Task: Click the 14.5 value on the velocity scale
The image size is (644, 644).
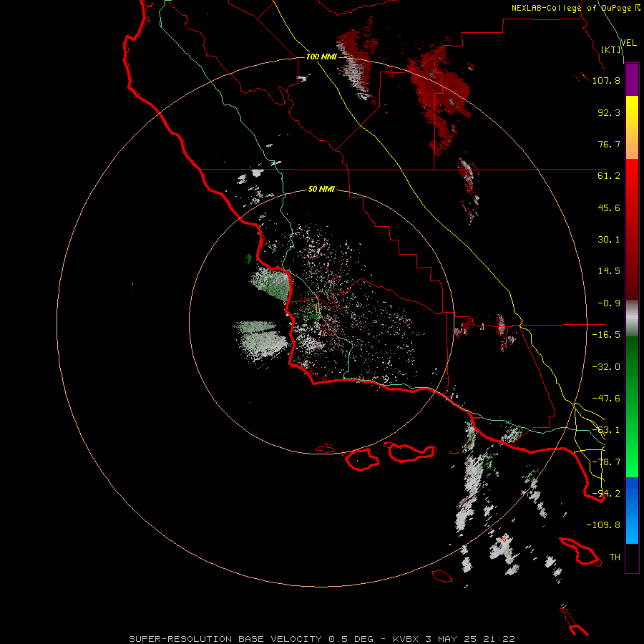Action: coord(609,271)
